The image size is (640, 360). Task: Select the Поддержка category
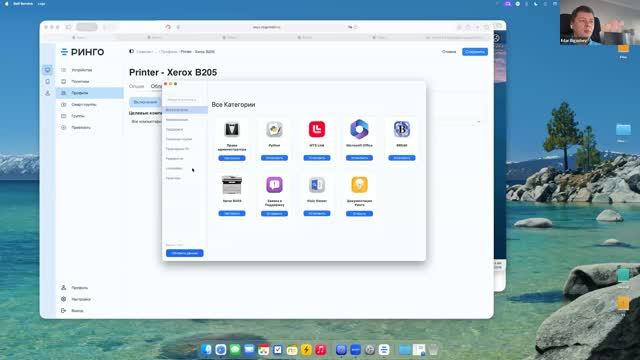coord(174,129)
